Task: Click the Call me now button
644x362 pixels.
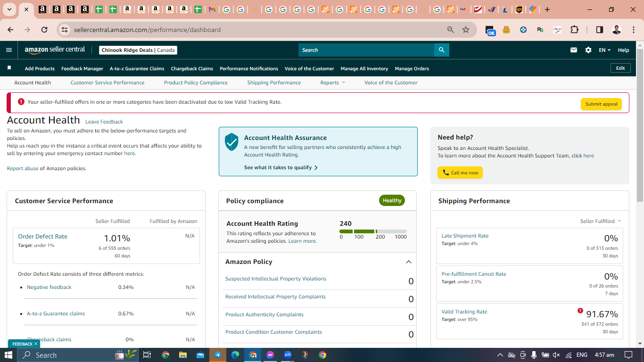Action: click(460, 173)
